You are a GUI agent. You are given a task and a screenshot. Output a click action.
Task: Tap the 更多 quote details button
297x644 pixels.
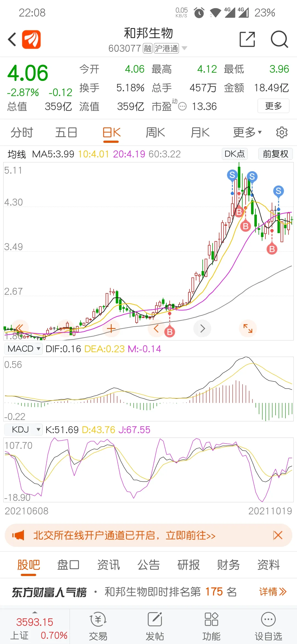click(x=273, y=106)
